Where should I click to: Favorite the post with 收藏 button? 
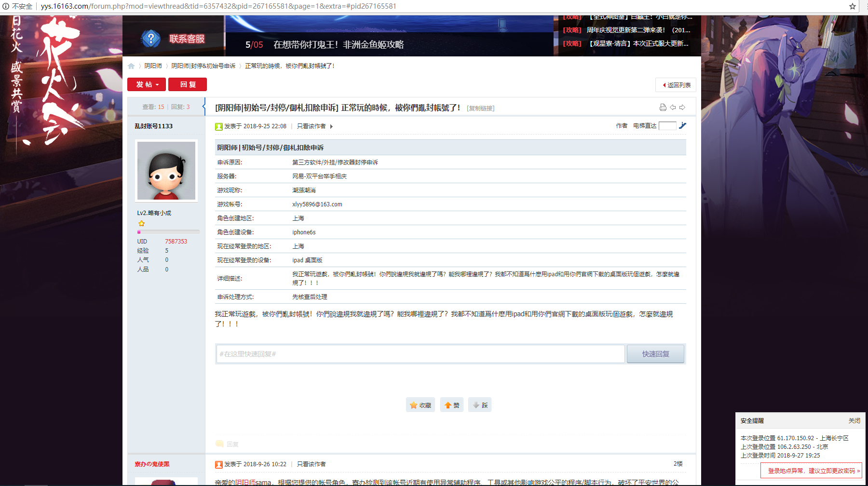point(420,405)
